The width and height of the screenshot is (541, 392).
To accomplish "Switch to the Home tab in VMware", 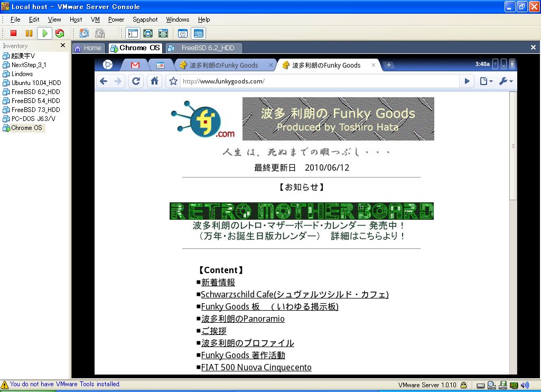I will click(88, 48).
